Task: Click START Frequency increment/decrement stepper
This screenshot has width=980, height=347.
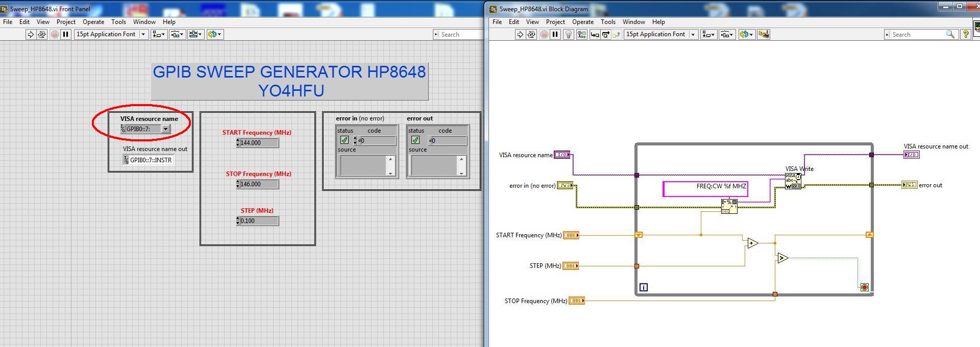Action: 237,143
